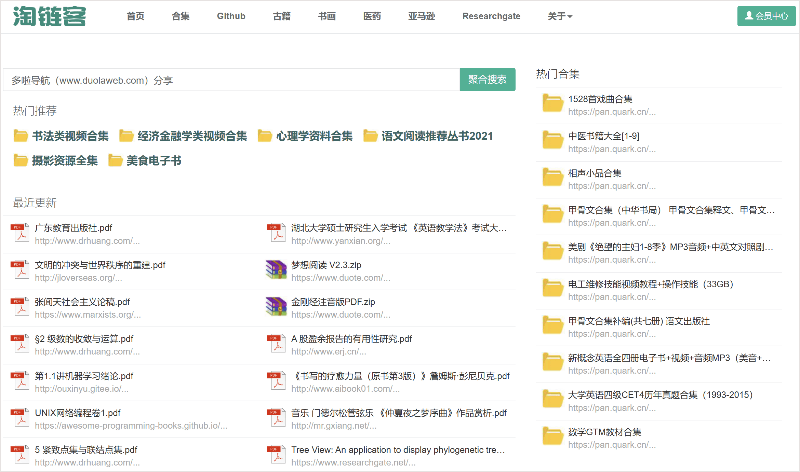Open the Researchgate nav item
The width and height of the screenshot is (800, 472).
pos(491,16)
